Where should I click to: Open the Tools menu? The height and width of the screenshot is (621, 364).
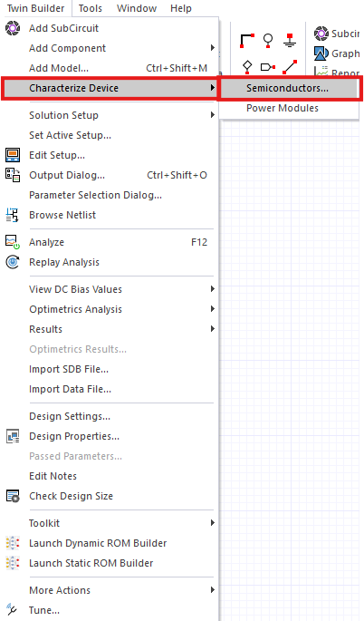coord(91,8)
